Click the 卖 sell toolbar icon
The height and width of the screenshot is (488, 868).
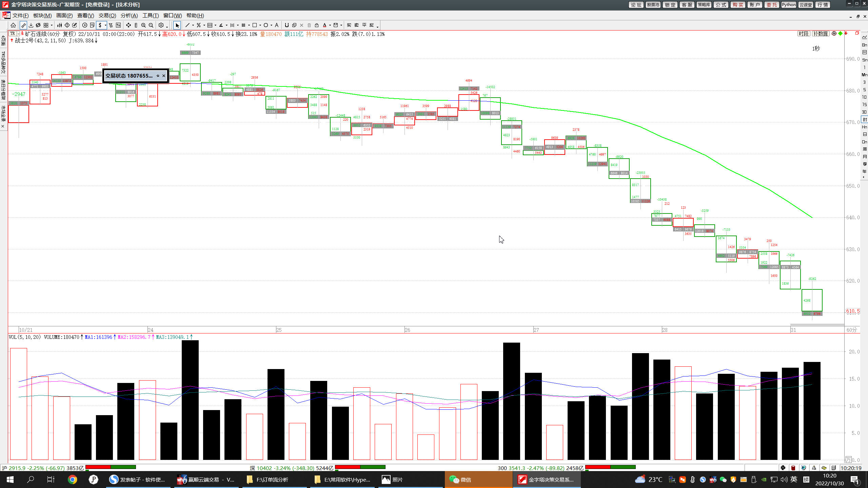(x=356, y=25)
